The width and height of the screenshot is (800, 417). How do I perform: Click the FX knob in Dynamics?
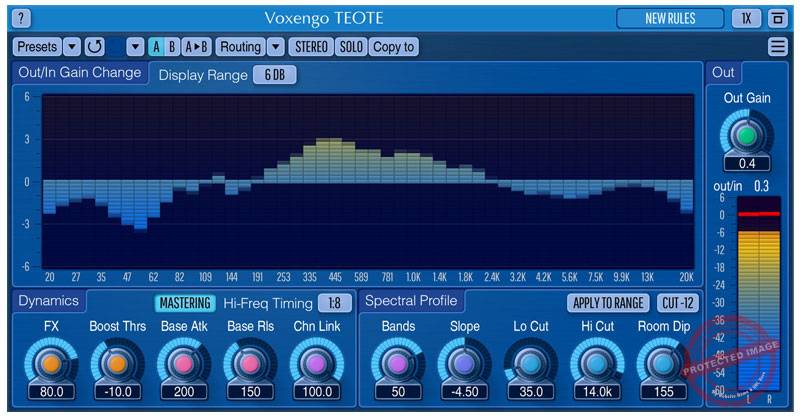pyautogui.click(x=52, y=362)
